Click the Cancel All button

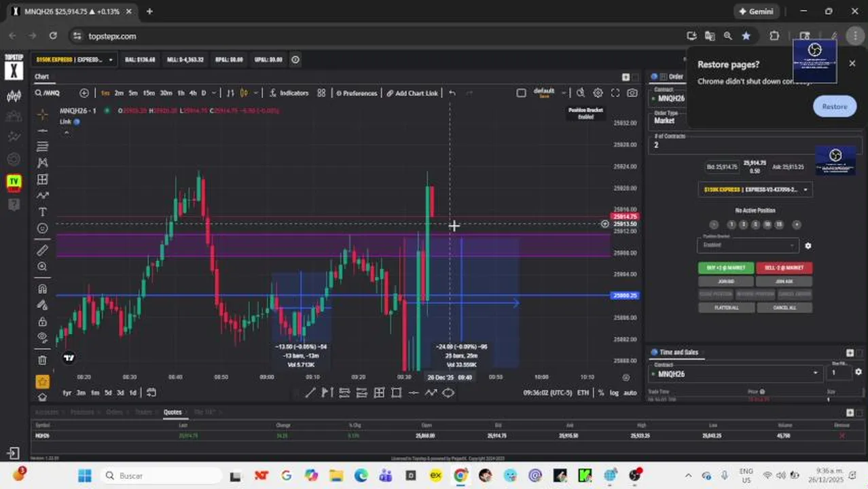coord(784,308)
